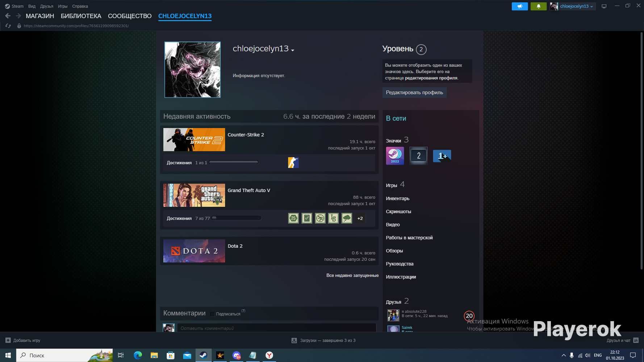Open the Mail app from the taskbar

[x=187, y=355]
